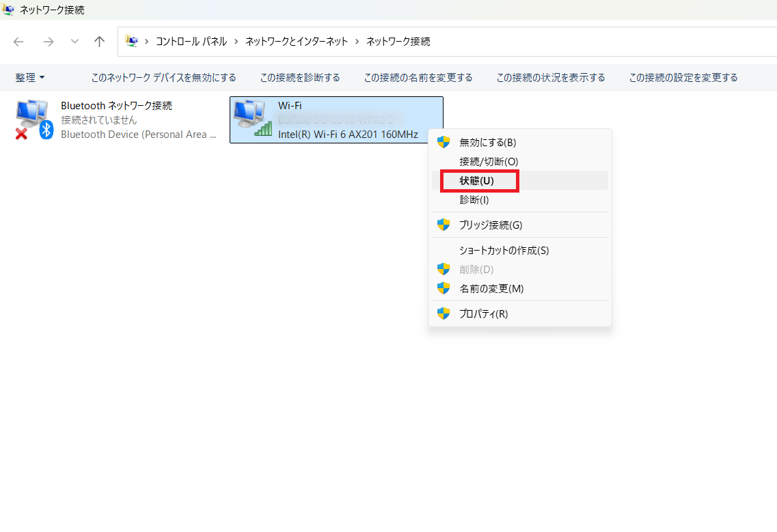Expand the recent locations chevron

(74, 42)
